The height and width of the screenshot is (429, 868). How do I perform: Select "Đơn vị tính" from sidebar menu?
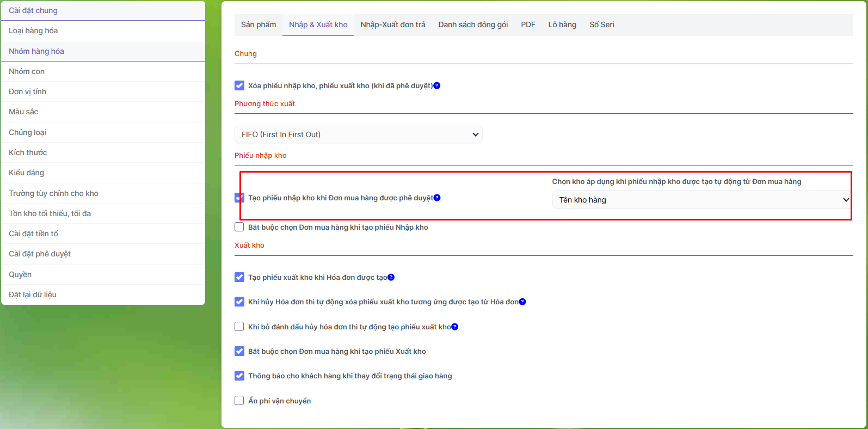click(x=28, y=91)
